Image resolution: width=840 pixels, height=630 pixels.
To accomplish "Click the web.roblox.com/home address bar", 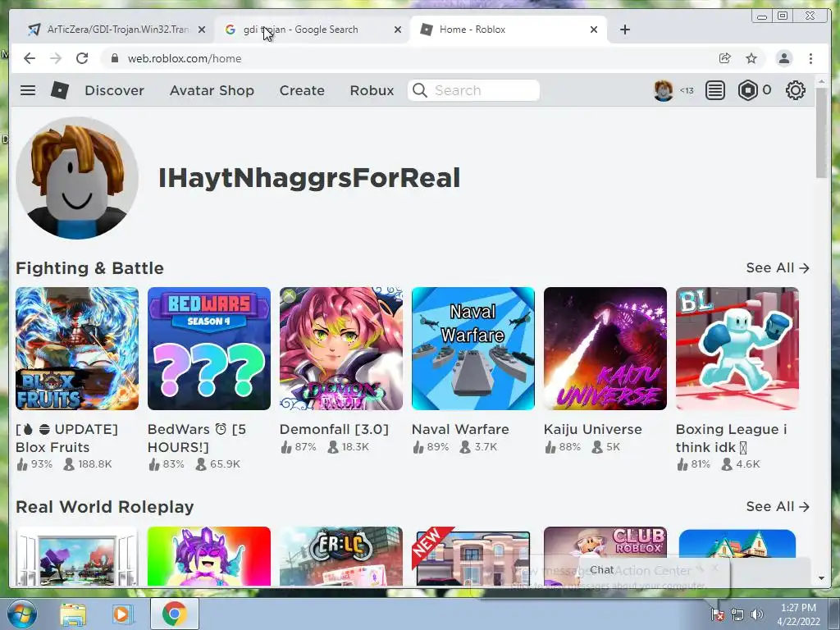I will (x=185, y=58).
